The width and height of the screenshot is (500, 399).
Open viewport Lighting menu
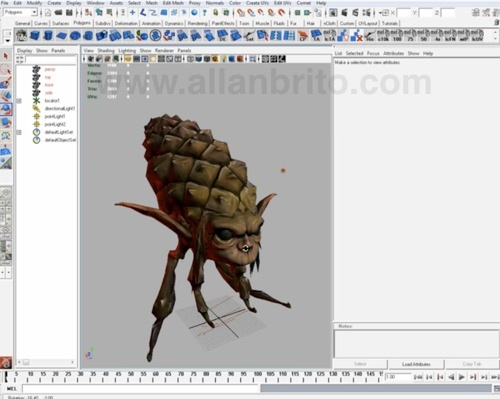(127, 50)
